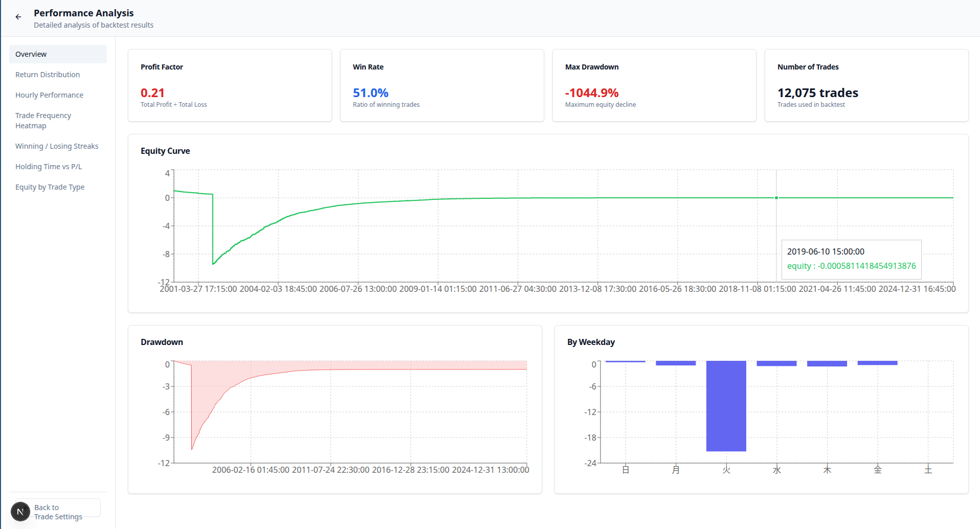Open the Return Distribution section
980x529 pixels.
48,75
